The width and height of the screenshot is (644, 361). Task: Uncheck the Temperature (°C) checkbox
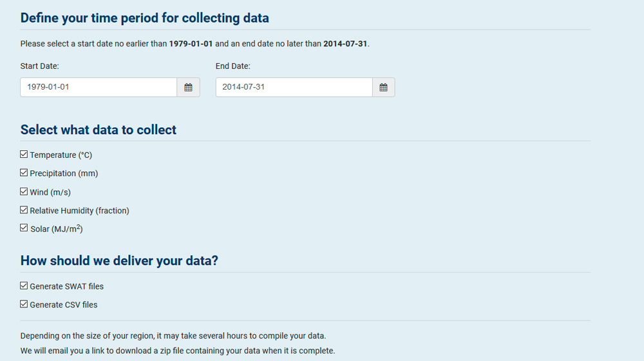tap(24, 154)
